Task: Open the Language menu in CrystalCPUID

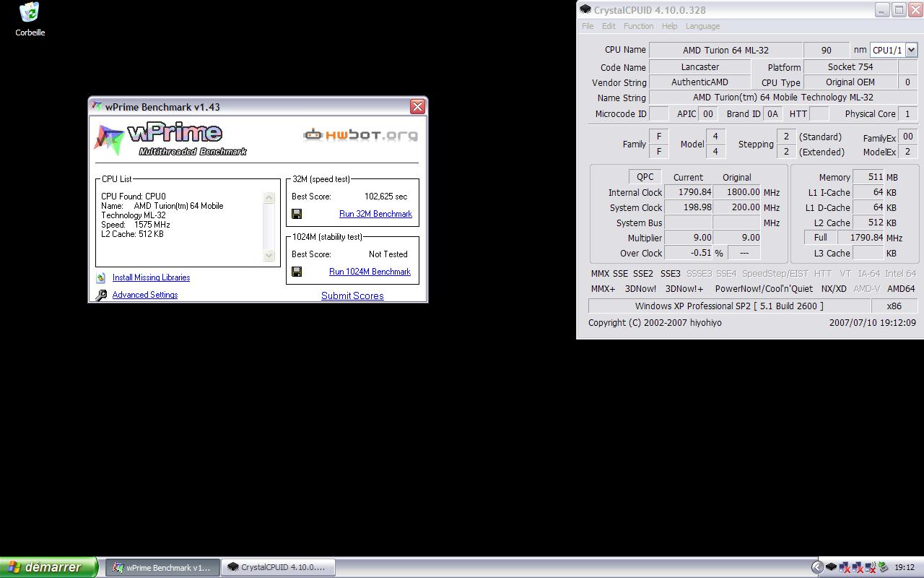Action: (702, 26)
